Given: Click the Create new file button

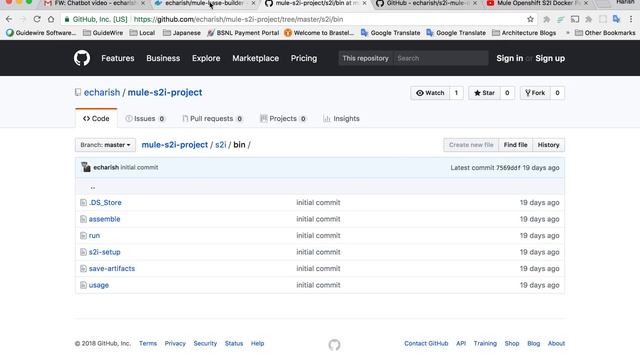Looking at the screenshot, I should point(471,145).
